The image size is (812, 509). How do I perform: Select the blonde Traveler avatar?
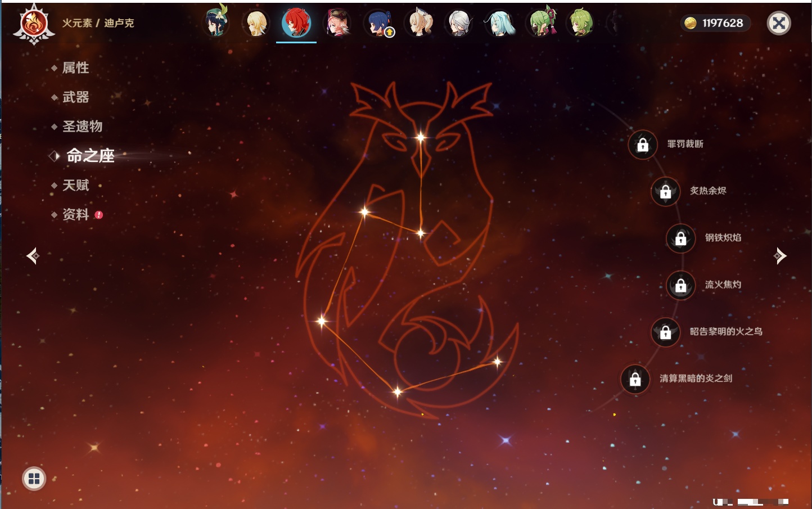256,23
